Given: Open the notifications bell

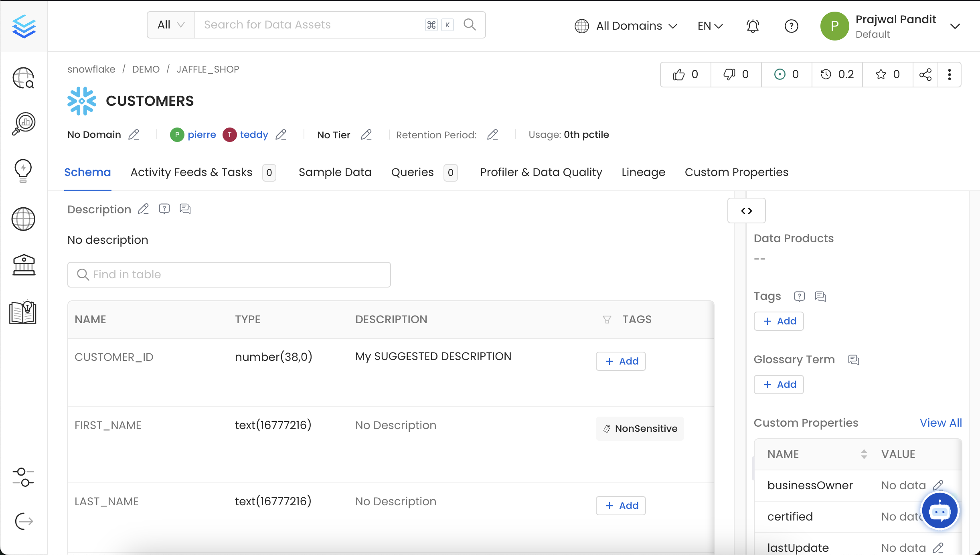Looking at the screenshot, I should 753,26.
